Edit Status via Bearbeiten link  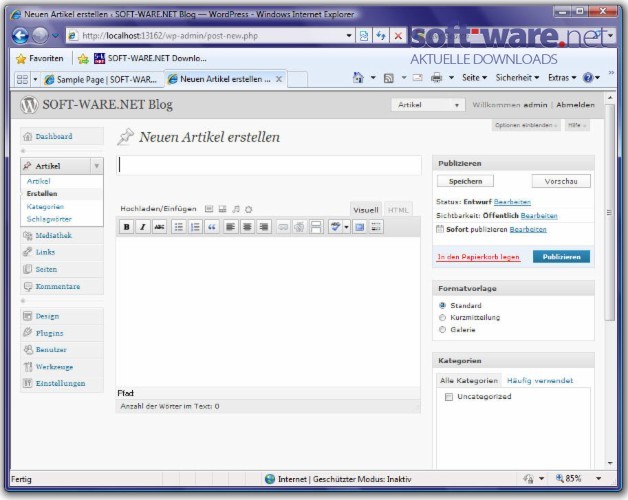[512, 202]
